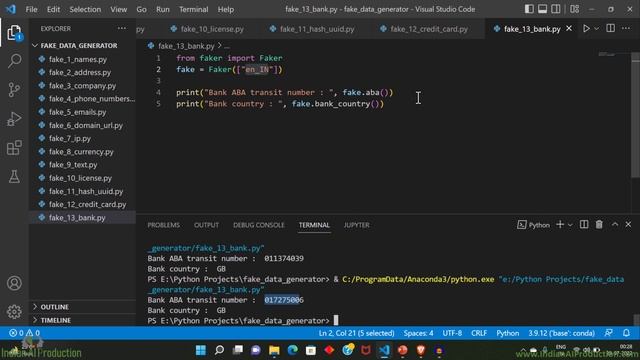640x360 pixels.
Task: Open the Testing flask view
Action: point(14,176)
